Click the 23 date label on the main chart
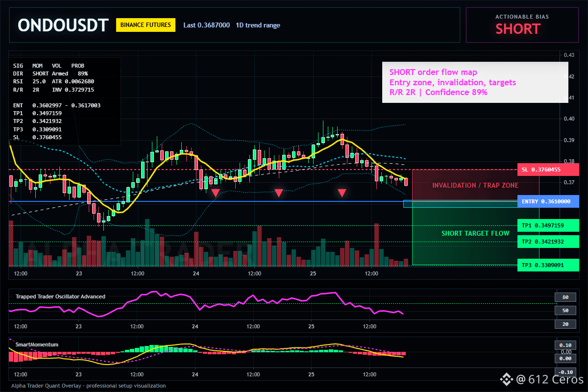 78,273
